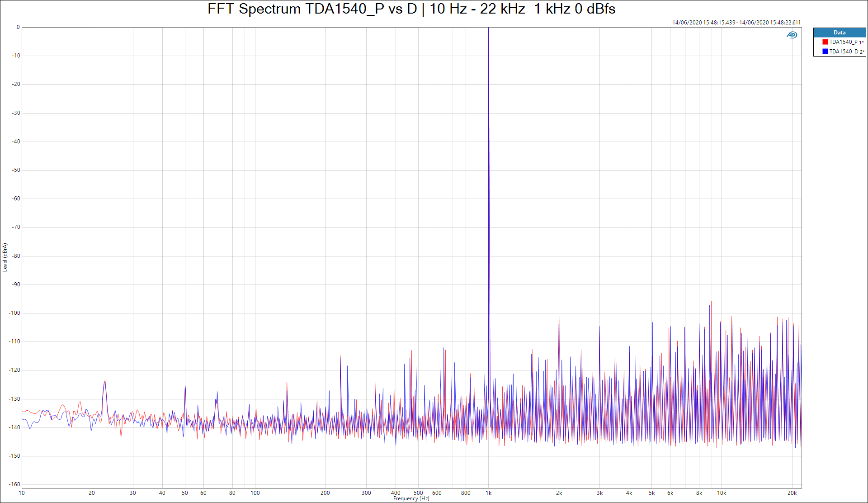Viewport: 868px width, 503px height.
Task: Click the 2k frequency tick label
Action: (x=559, y=493)
